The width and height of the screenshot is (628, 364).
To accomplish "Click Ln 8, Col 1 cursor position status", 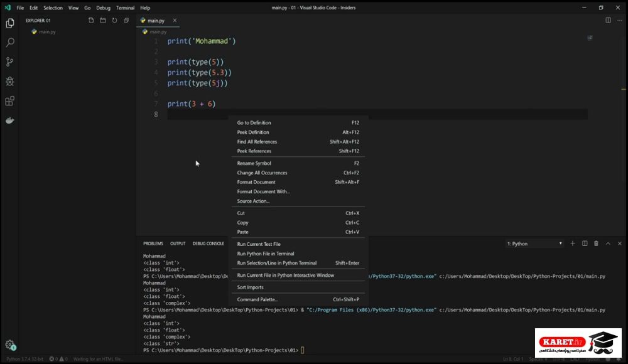I will (513, 359).
